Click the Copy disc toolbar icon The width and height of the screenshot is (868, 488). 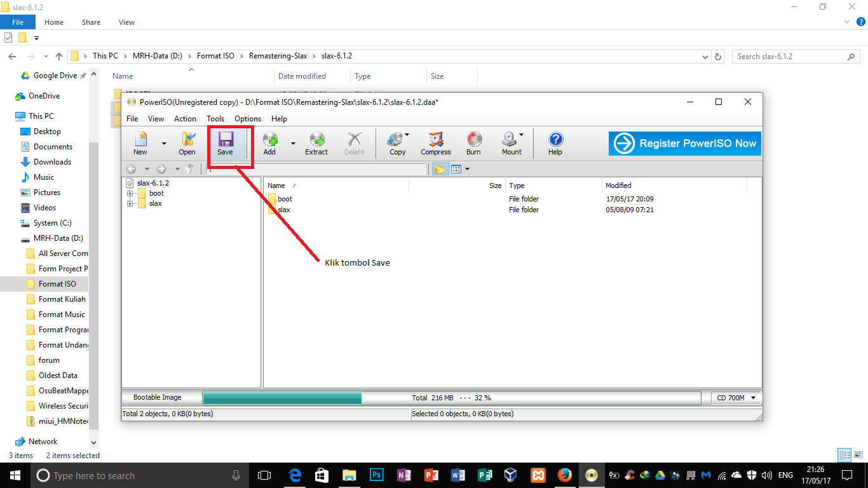coord(398,144)
